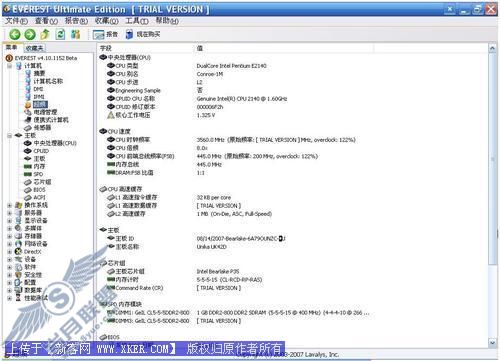Collapse the Computer (计算机) tree node
The height and width of the screenshot is (361, 500).
(x=10, y=66)
